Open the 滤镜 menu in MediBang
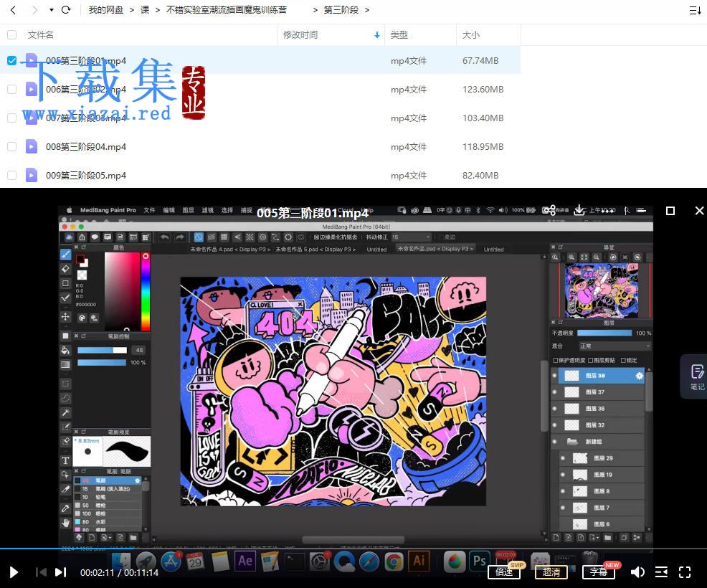The height and width of the screenshot is (588, 707). coord(207,210)
